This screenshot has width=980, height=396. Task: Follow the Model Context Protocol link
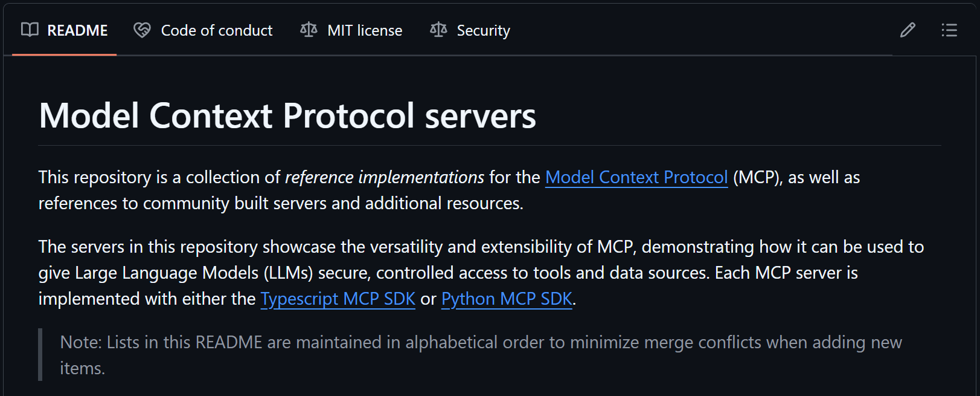636,177
